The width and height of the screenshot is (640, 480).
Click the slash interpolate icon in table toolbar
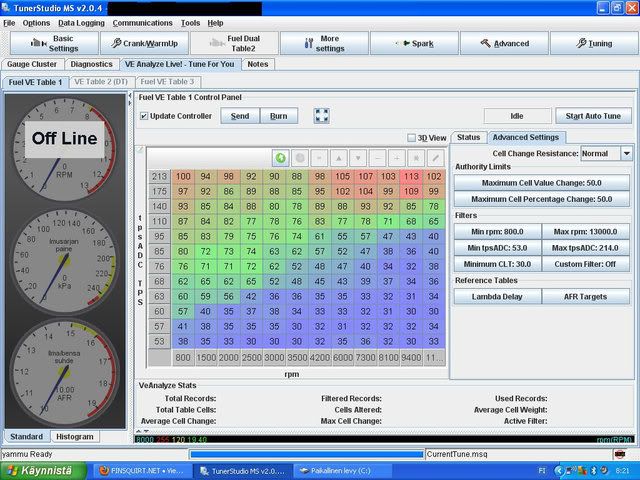[436, 158]
